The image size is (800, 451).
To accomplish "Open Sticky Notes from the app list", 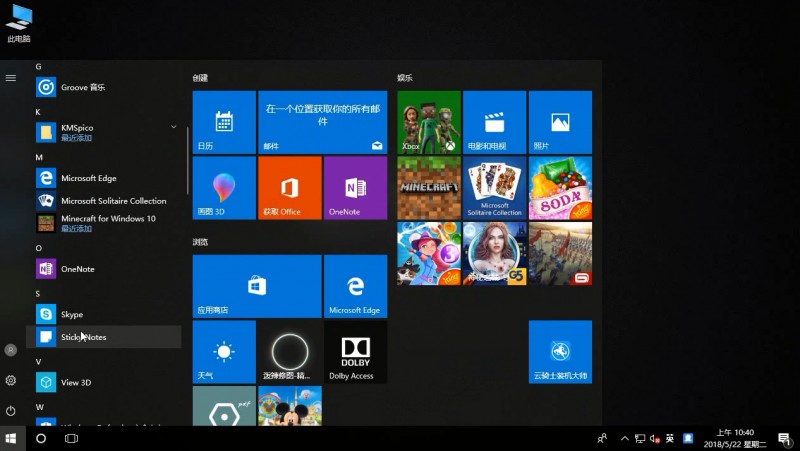I will [x=104, y=337].
